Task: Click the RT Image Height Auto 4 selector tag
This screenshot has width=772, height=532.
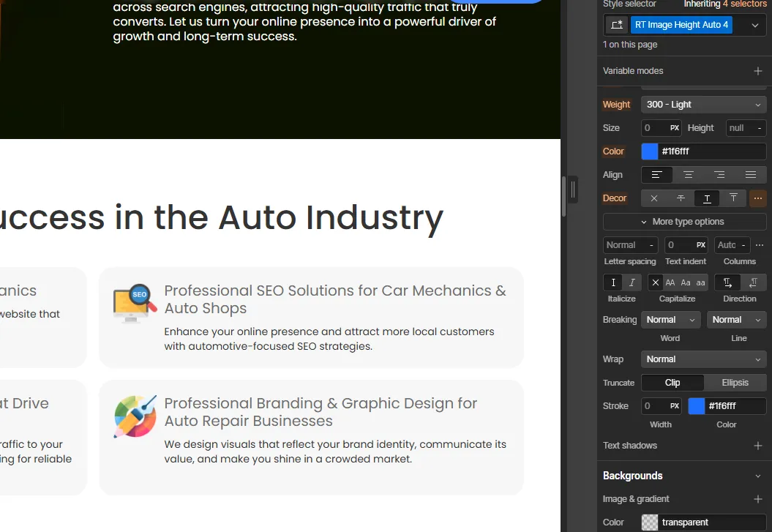Action: pos(681,25)
